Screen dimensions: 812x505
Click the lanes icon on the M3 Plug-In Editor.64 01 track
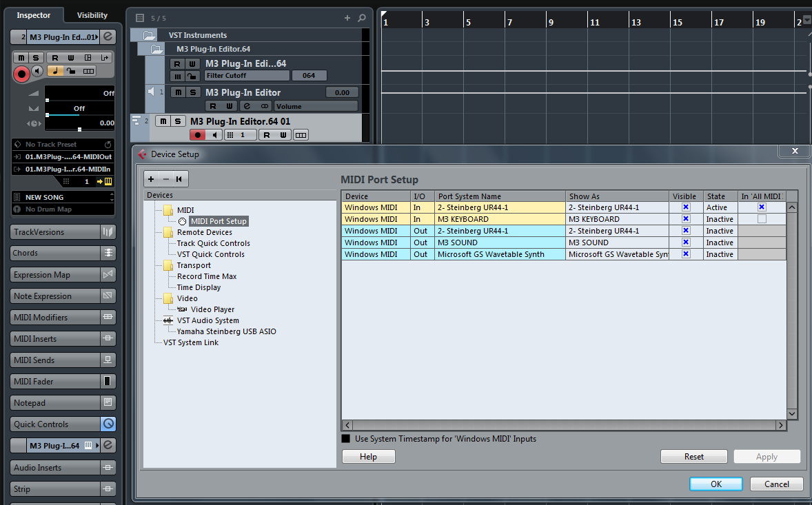[x=301, y=135]
